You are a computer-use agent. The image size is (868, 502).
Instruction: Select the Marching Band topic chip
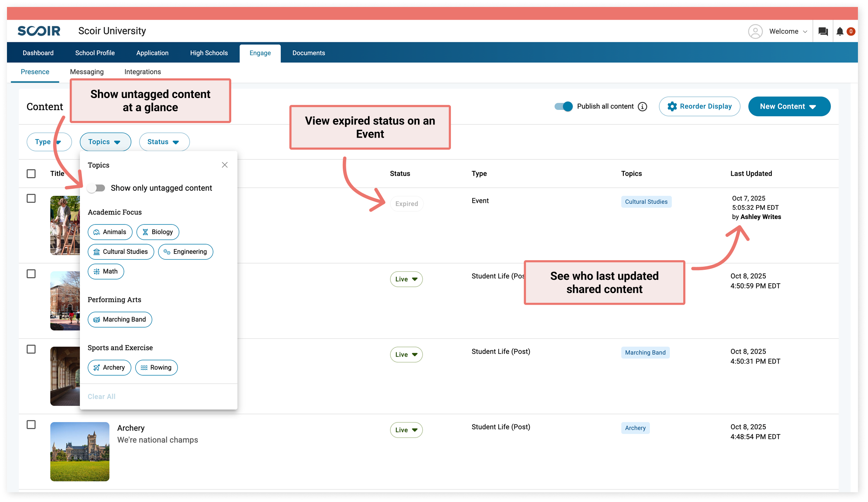(120, 319)
